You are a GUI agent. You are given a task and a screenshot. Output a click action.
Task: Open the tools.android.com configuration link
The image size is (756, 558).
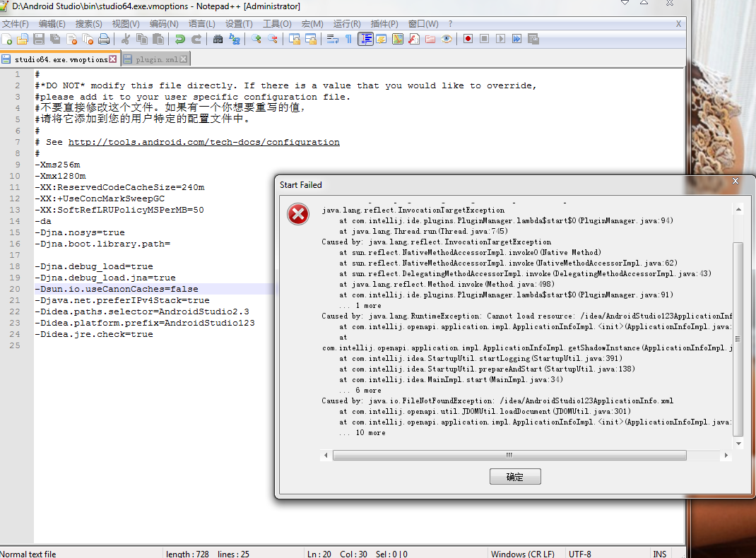point(204,142)
